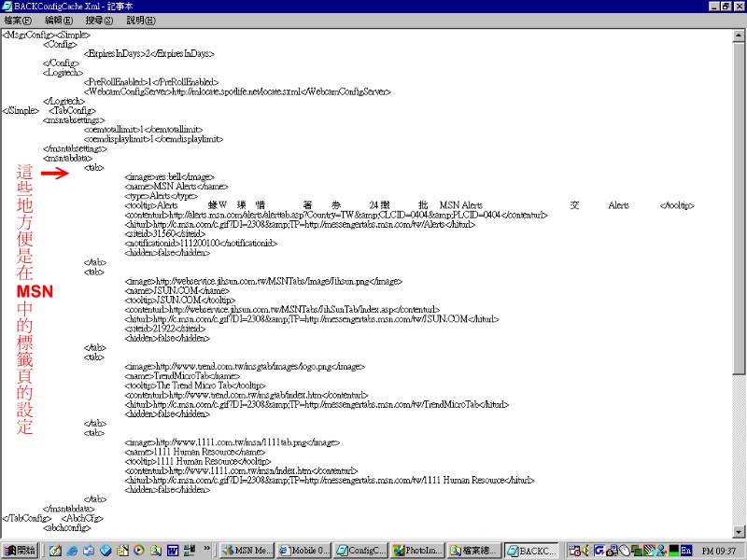Click the striped colorful tray icon
Viewport: 747px width, 560px height.
tap(649, 551)
